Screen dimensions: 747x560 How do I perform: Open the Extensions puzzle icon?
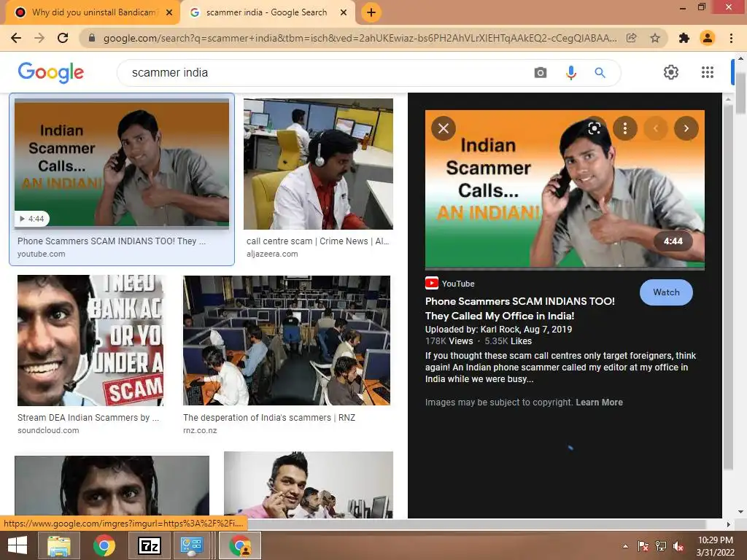point(684,38)
